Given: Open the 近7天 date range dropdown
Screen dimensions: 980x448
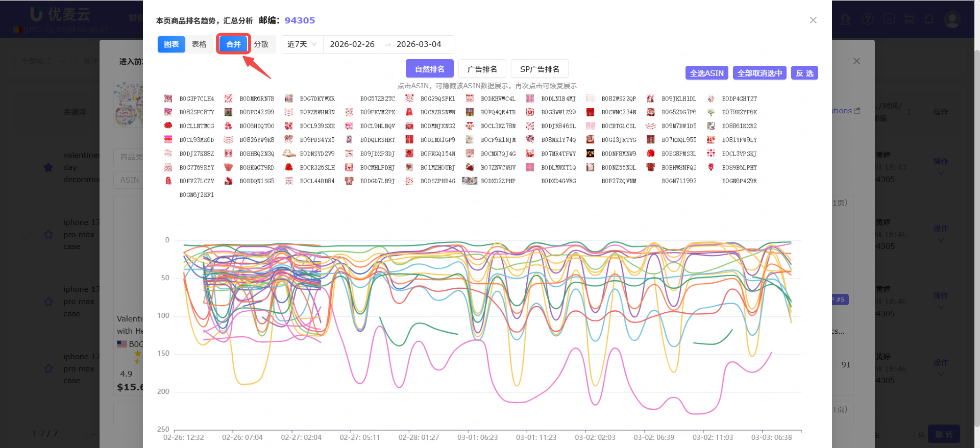Looking at the screenshot, I should click(302, 44).
